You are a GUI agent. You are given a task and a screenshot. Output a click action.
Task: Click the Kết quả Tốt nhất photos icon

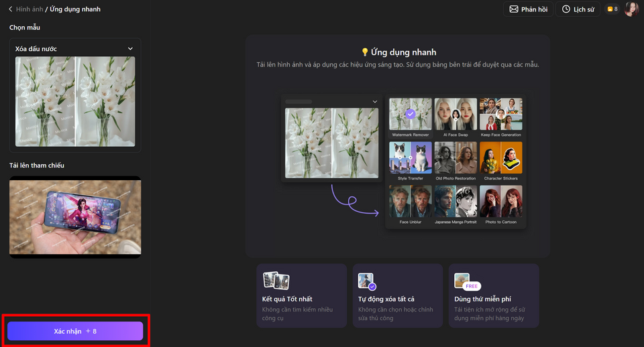click(276, 281)
